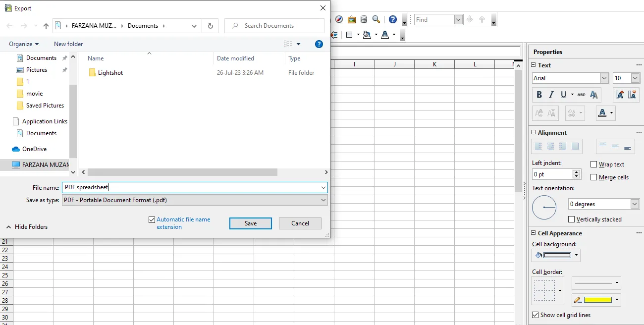
Task: Open the Save as type dropdown
Action: pos(323,200)
